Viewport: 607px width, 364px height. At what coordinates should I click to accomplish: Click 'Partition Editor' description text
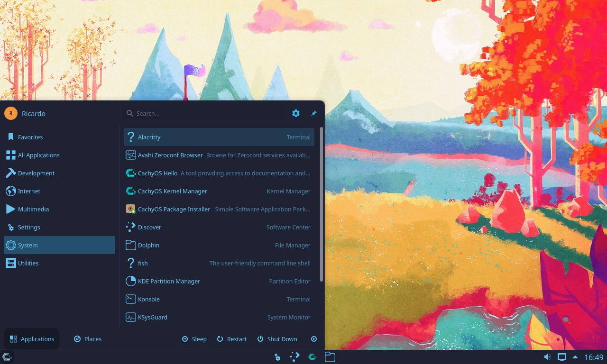coord(290,281)
